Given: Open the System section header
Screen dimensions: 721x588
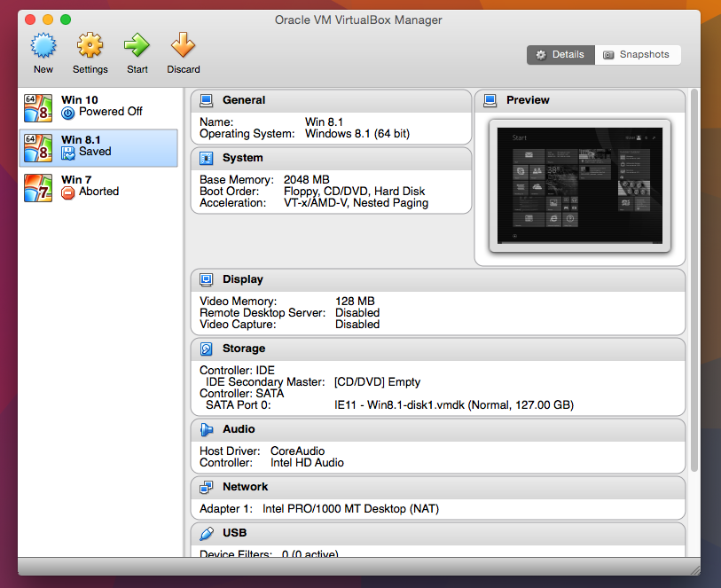Looking at the screenshot, I should click(x=331, y=158).
